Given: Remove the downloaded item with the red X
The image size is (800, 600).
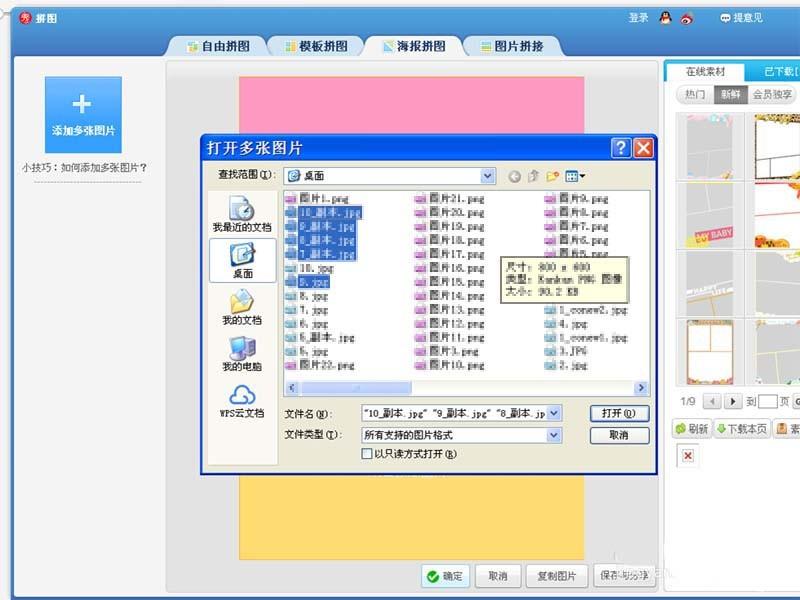Looking at the screenshot, I should pos(687,455).
